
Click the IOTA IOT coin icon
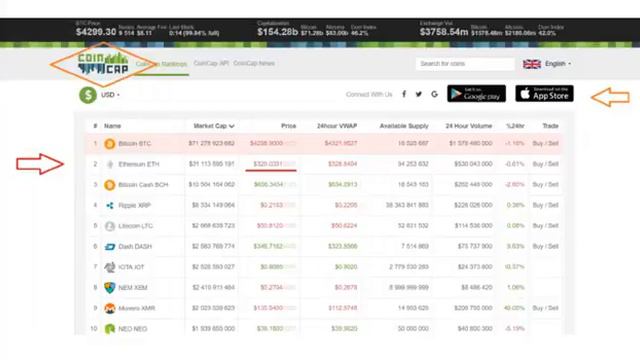coord(109,267)
